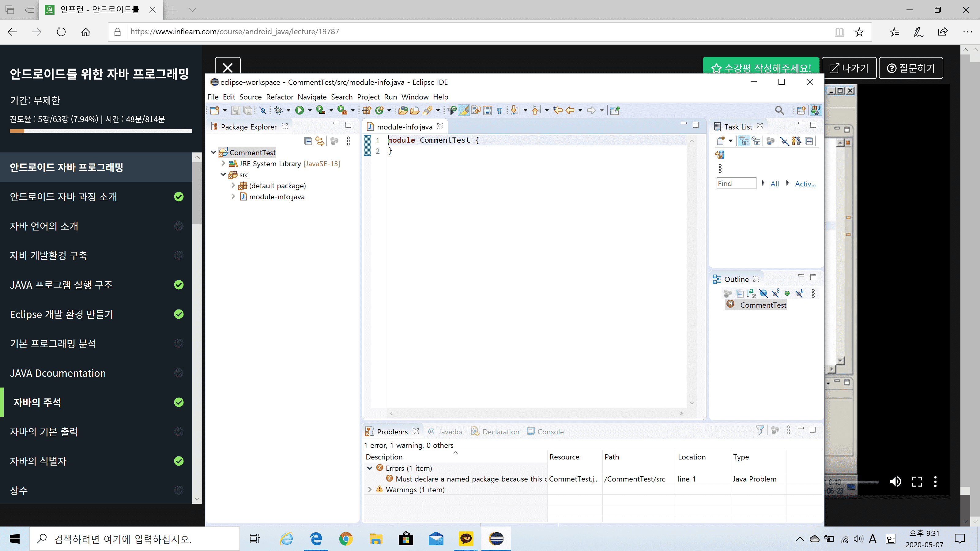Image resolution: width=980 pixels, height=551 pixels.
Task: Click the 질문하기 button
Action: (911, 68)
